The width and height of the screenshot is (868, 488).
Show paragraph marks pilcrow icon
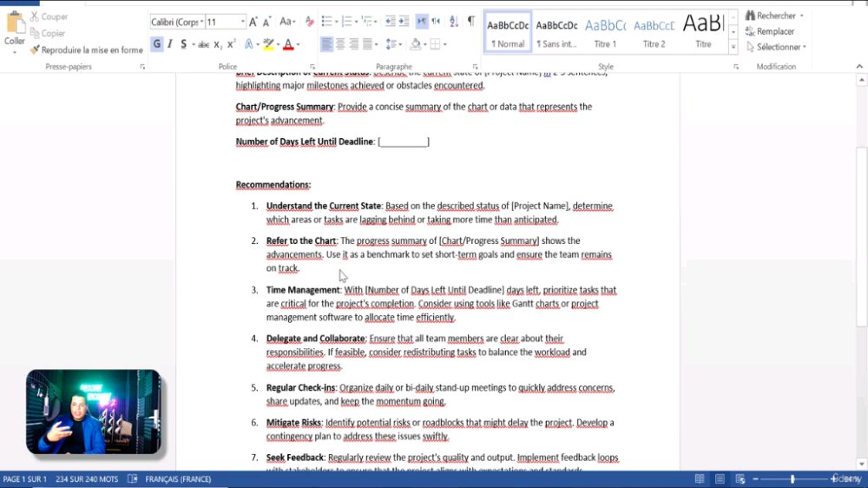(x=471, y=22)
